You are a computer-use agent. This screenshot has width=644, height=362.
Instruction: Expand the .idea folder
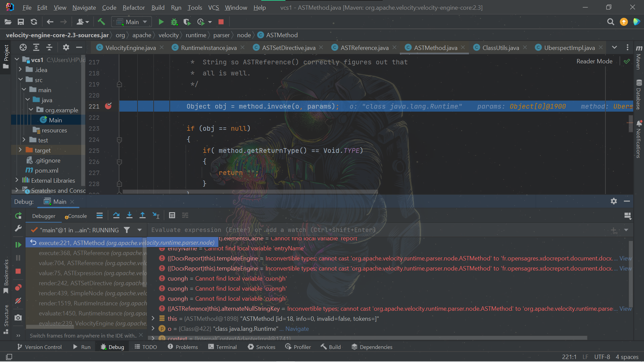[20, 70]
